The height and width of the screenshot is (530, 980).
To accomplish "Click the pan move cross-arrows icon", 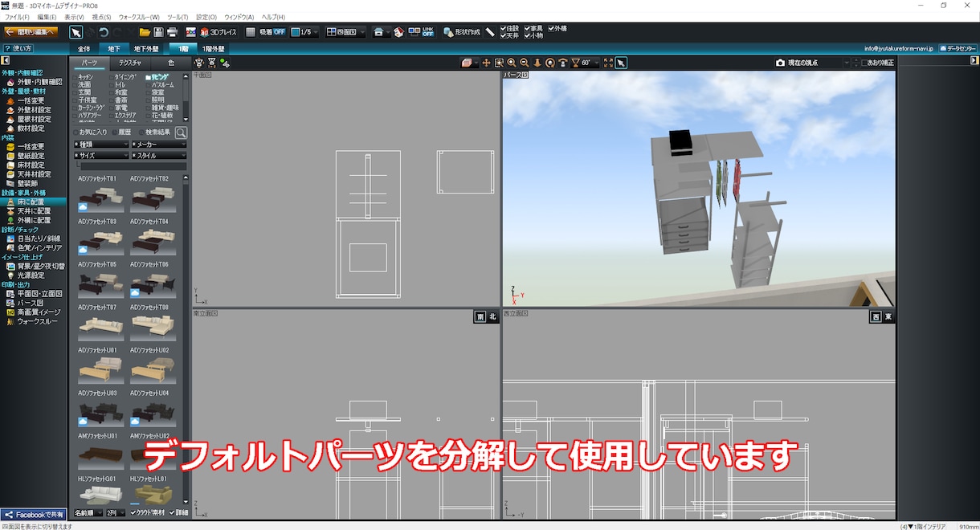I will (487, 63).
